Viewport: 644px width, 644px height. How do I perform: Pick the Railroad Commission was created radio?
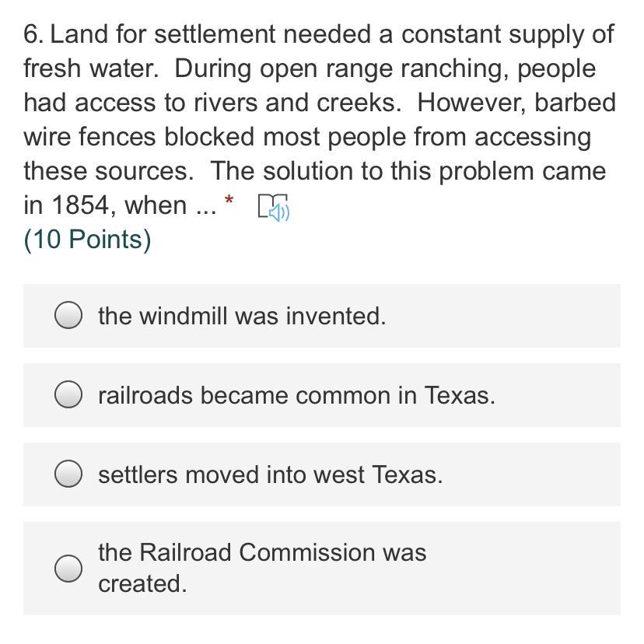68,569
